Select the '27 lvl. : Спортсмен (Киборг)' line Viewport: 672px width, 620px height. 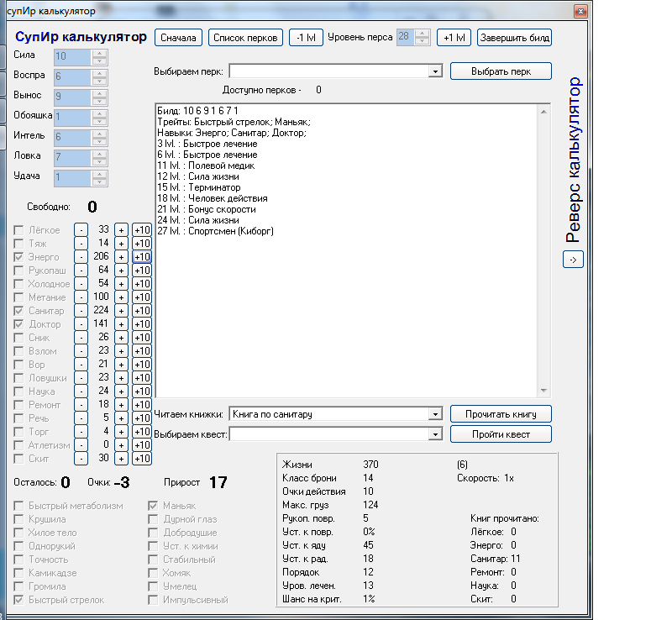[215, 231]
